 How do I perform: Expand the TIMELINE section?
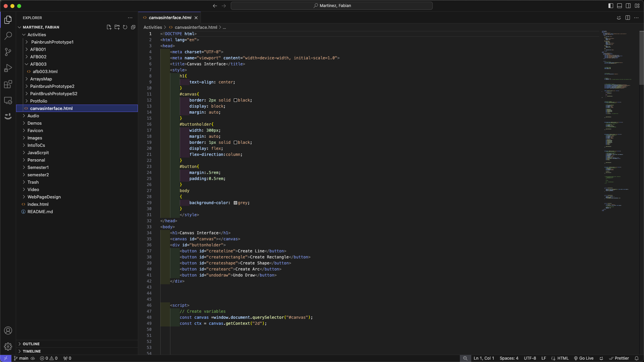(77, 351)
